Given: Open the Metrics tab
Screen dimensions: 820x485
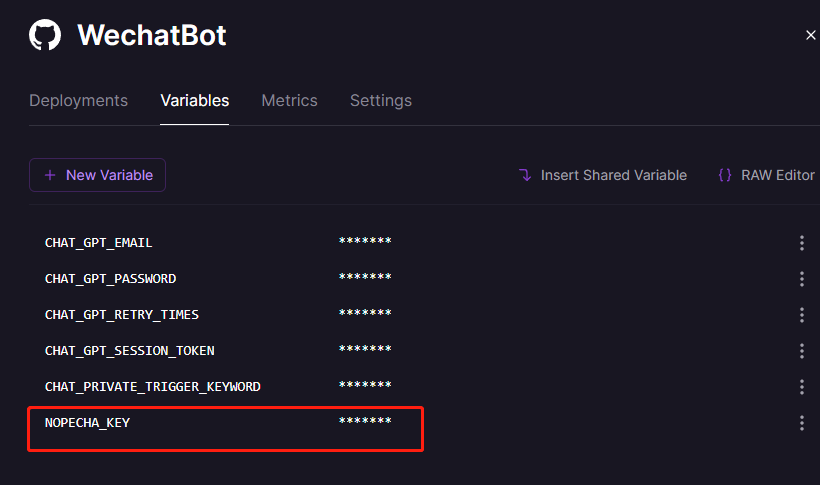Looking at the screenshot, I should (x=289, y=100).
